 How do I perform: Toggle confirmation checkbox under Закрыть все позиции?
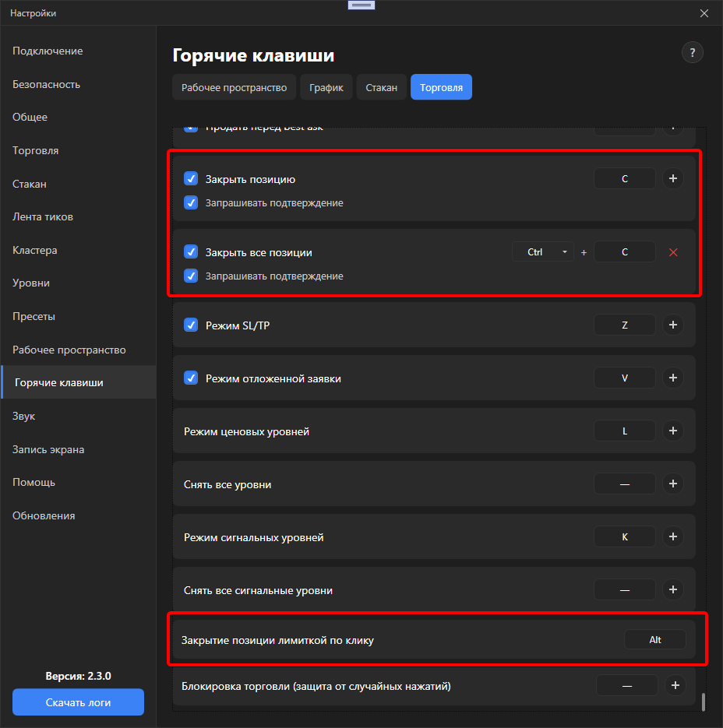pyautogui.click(x=191, y=276)
